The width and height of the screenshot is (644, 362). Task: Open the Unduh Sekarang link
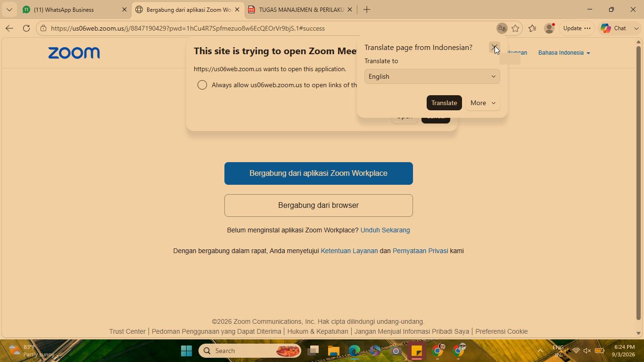point(385,230)
